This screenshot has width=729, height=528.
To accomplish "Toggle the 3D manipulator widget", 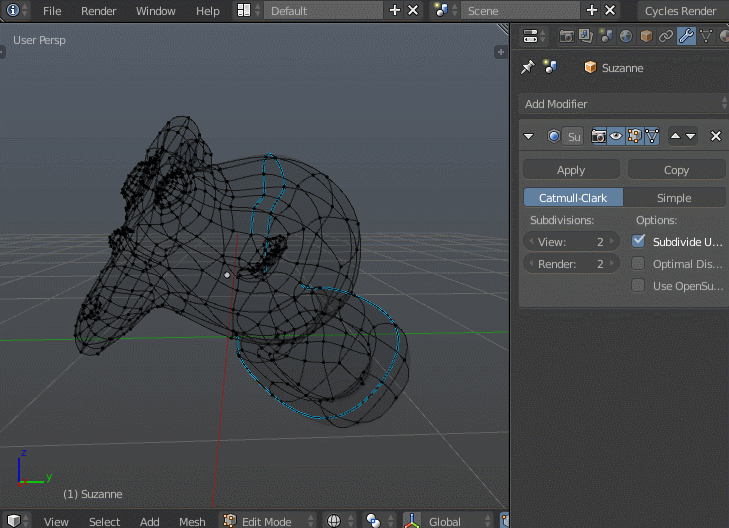I will (x=412, y=521).
